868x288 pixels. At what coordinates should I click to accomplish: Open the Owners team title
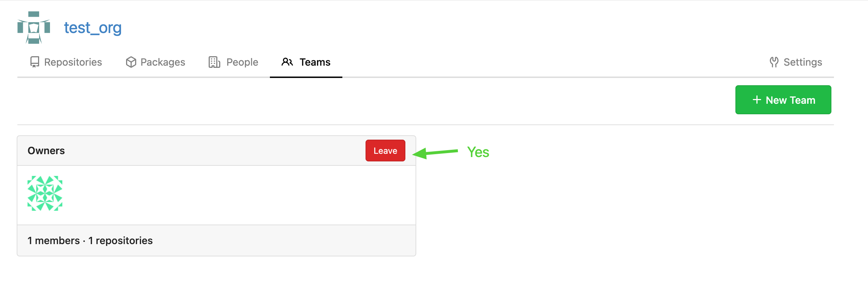click(x=46, y=151)
